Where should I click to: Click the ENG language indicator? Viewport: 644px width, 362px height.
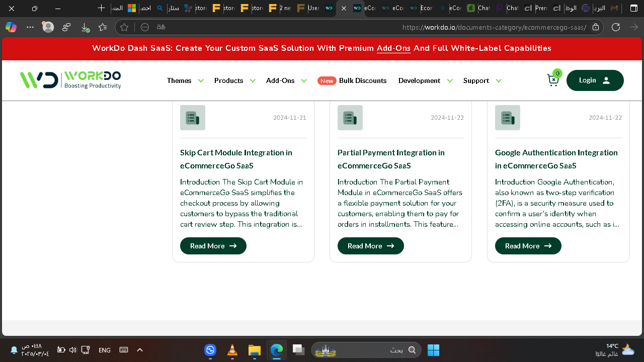(x=105, y=350)
